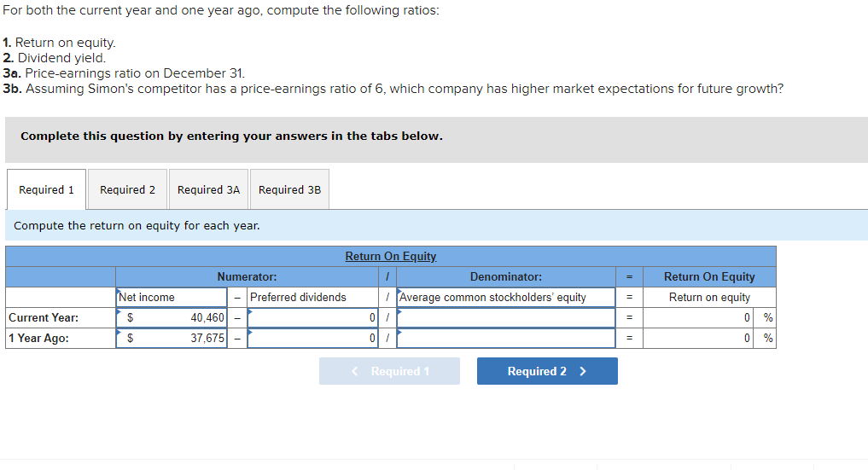Viewport: 868px width, 470px height.
Task: Click the Numerator column header
Action: coord(247,276)
